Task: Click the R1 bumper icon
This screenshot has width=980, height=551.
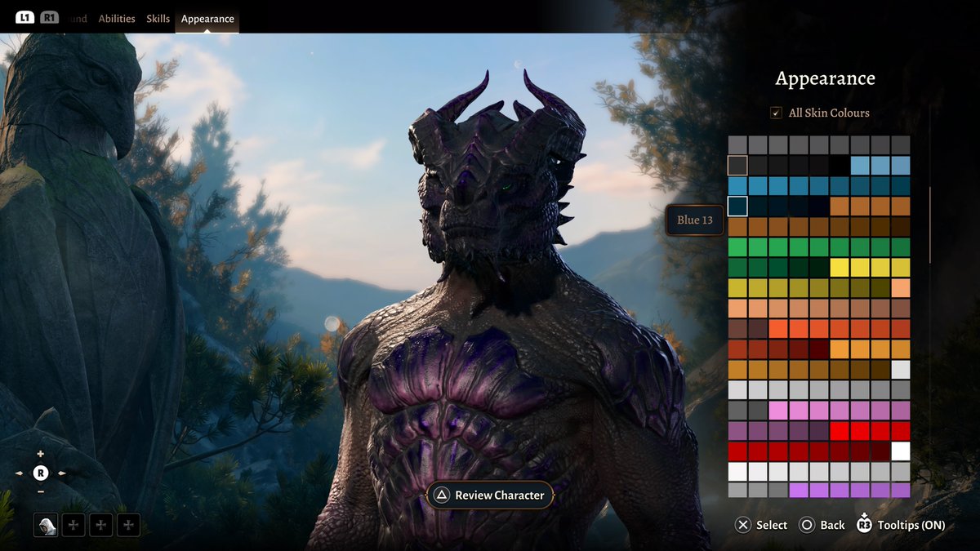Action: (50, 17)
